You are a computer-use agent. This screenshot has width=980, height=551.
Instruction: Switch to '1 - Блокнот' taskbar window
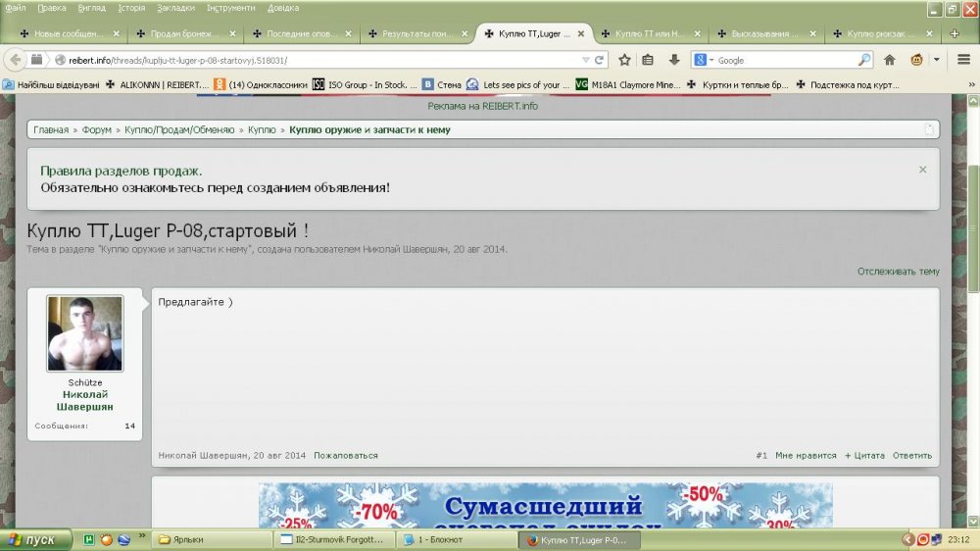click(457, 539)
